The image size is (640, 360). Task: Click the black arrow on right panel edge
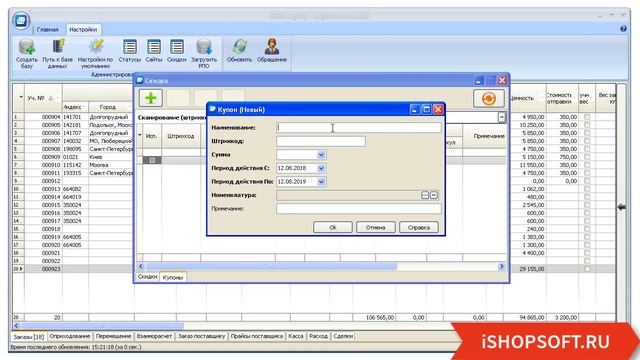point(621,207)
